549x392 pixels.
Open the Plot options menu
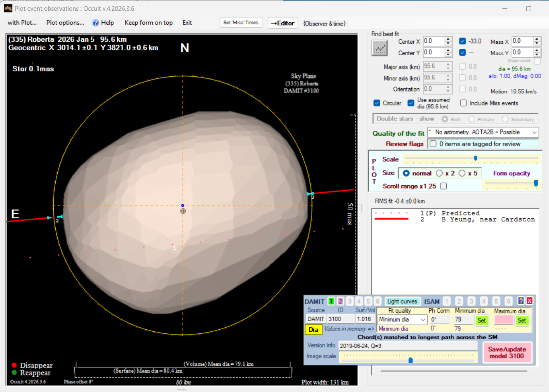click(x=65, y=23)
